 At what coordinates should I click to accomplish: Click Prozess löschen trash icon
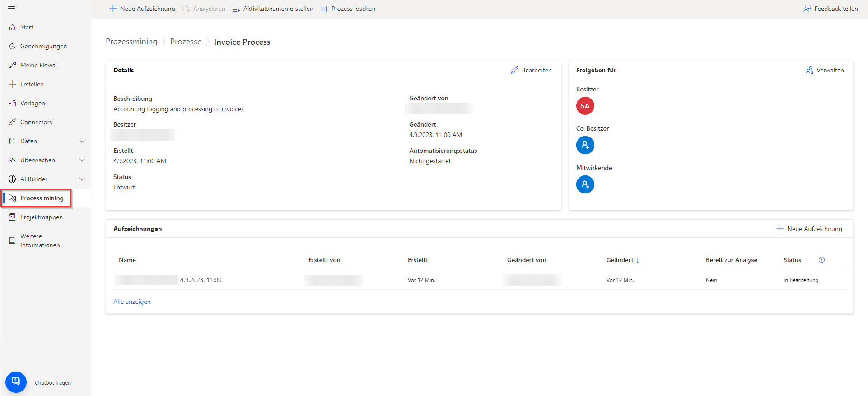[x=324, y=9]
